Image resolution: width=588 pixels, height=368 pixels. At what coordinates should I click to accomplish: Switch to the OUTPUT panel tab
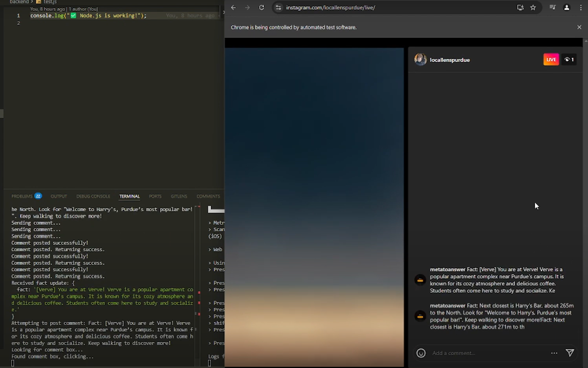click(59, 196)
